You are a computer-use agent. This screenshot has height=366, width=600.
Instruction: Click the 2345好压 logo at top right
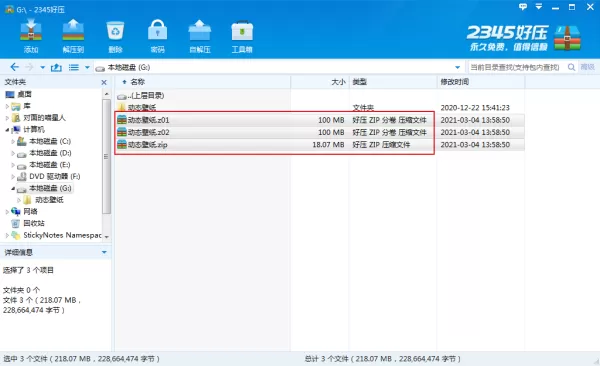(524, 38)
